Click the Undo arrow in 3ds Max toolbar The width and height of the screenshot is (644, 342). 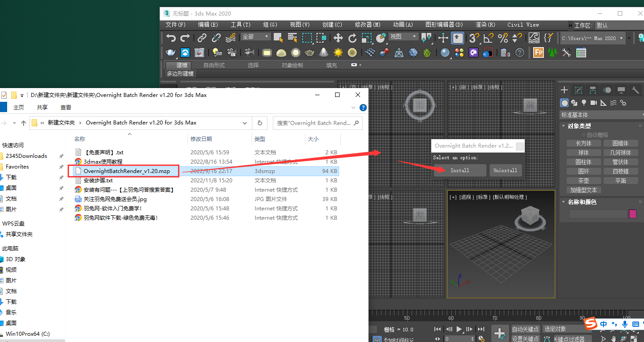click(x=171, y=38)
